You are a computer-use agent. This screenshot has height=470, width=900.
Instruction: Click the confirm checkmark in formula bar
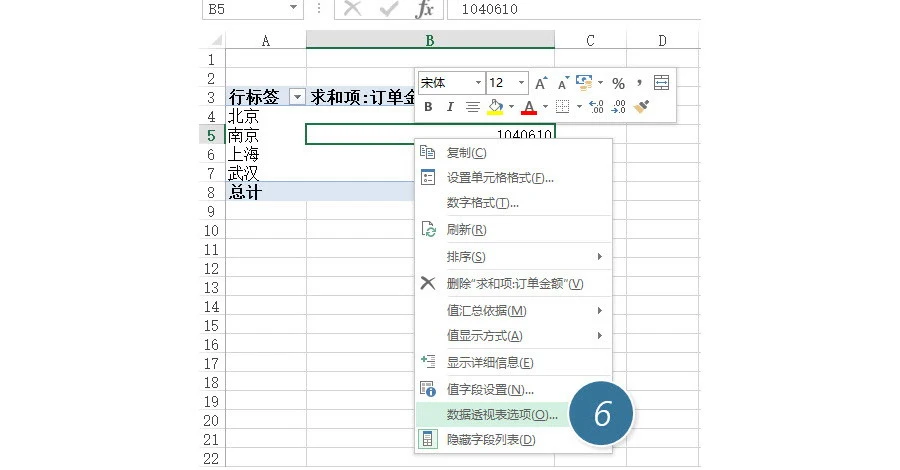click(x=389, y=9)
